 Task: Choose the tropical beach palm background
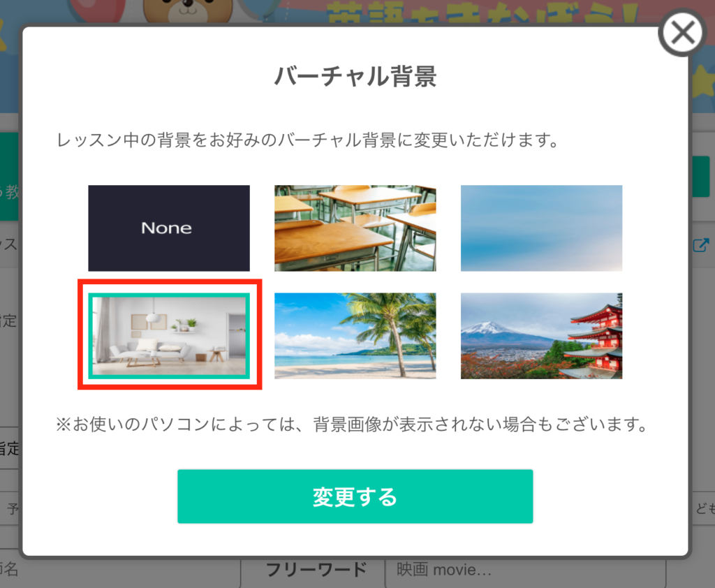click(355, 336)
